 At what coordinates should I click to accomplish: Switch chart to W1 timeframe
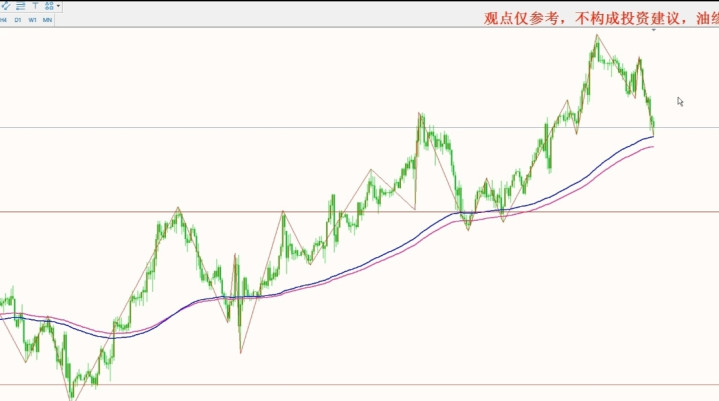pyautogui.click(x=32, y=20)
